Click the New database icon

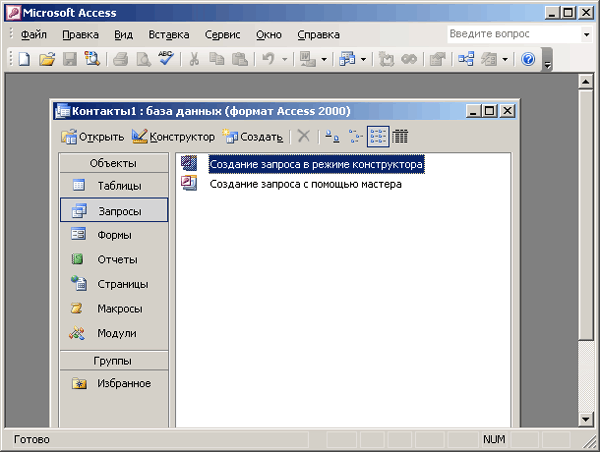24,59
